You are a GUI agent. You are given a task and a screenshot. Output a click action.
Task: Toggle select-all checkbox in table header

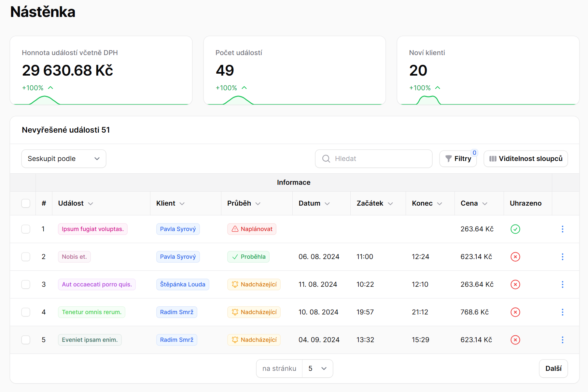[x=26, y=203]
